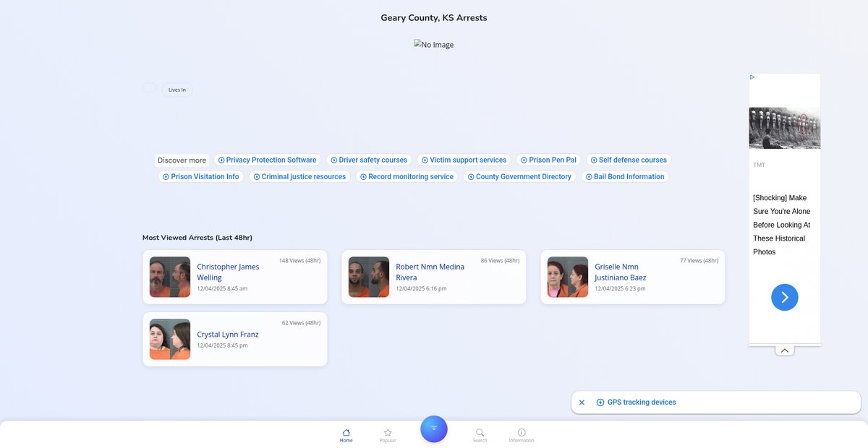Open Driver safety courses link
Viewport: 868px width, 448px height.
click(369, 160)
